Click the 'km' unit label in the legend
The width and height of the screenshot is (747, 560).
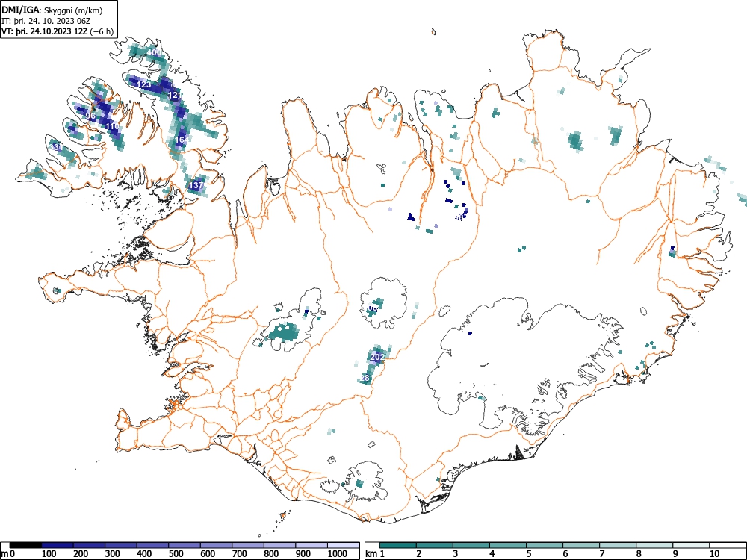coord(371,554)
